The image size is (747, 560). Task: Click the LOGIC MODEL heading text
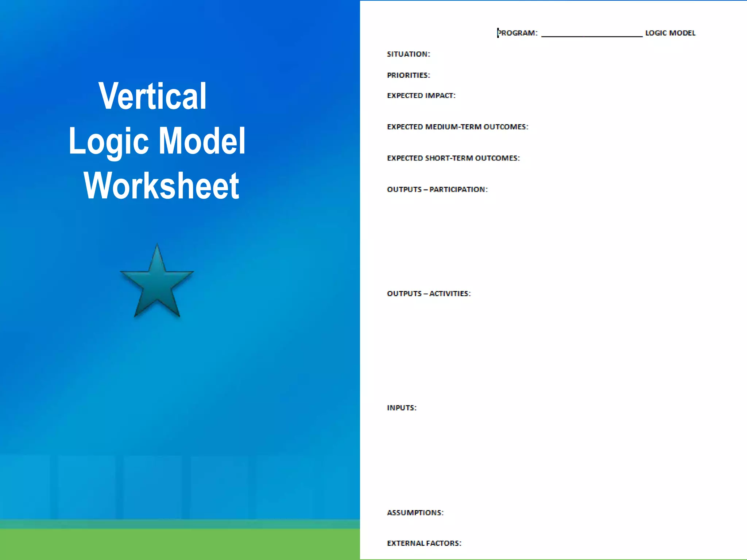(x=670, y=33)
